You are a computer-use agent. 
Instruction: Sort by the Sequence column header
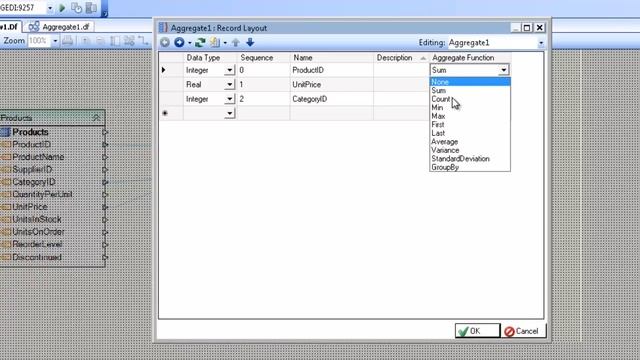(x=263, y=58)
